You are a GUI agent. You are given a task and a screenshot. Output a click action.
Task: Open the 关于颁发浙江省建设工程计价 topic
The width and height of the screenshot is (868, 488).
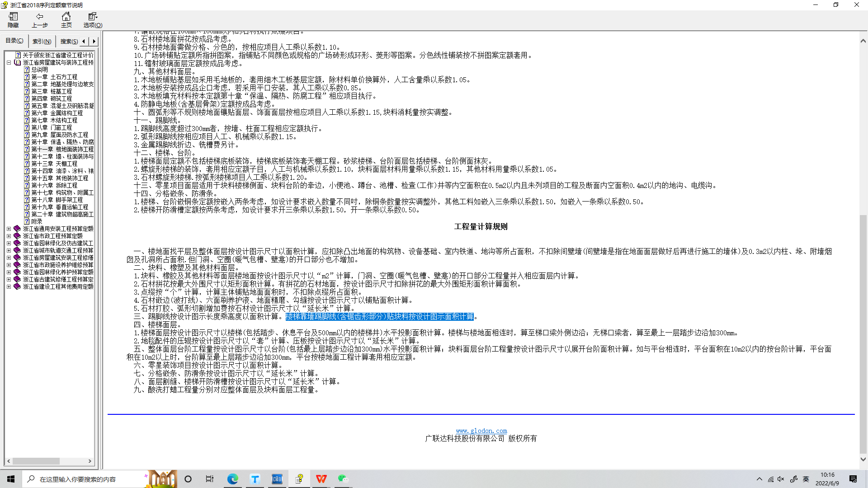(58, 55)
